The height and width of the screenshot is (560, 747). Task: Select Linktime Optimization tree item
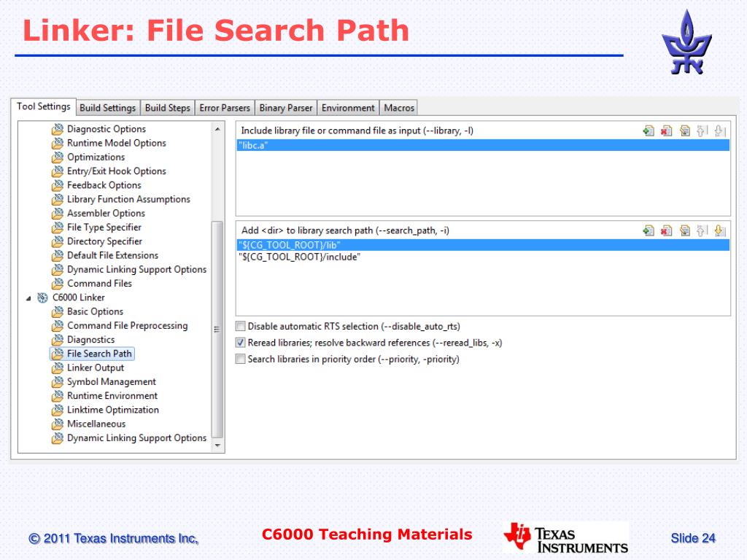tap(113, 410)
